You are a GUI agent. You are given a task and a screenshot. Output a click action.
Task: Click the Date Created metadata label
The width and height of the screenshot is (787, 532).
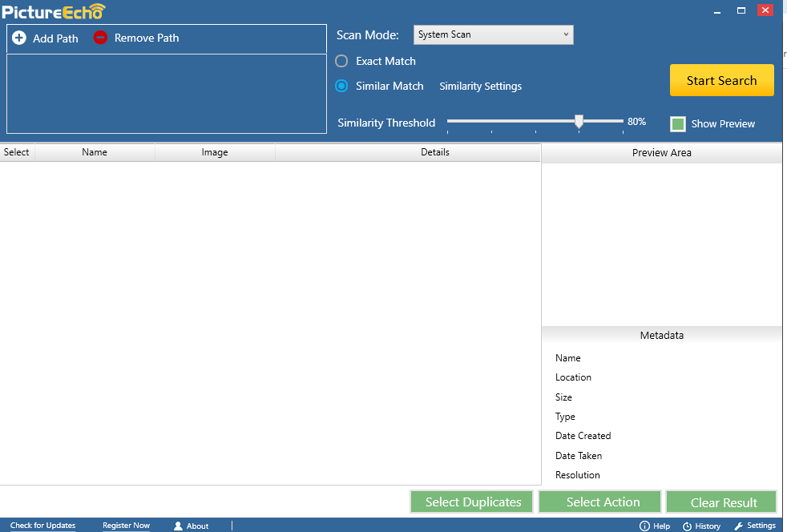(583, 436)
